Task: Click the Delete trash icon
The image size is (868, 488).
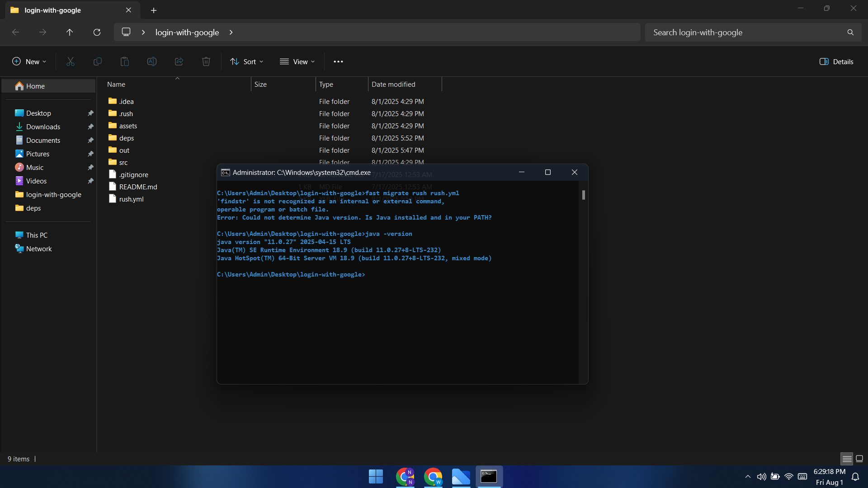Action: pyautogui.click(x=206, y=61)
